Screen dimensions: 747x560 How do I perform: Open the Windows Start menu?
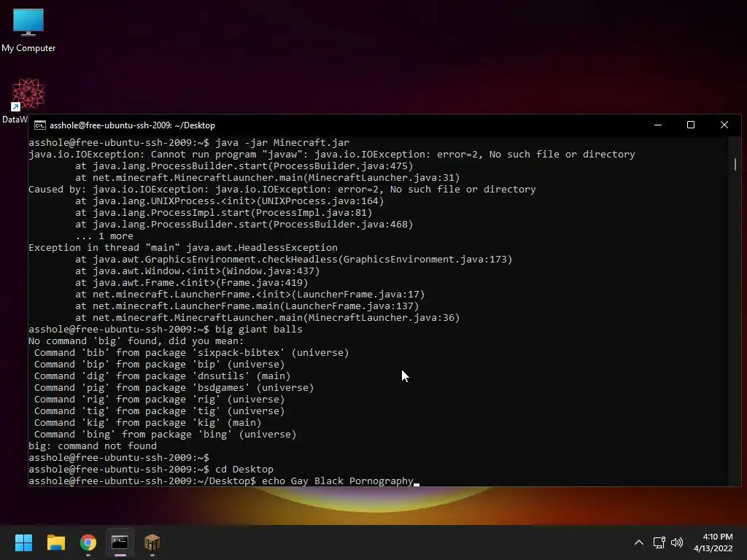(23, 542)
